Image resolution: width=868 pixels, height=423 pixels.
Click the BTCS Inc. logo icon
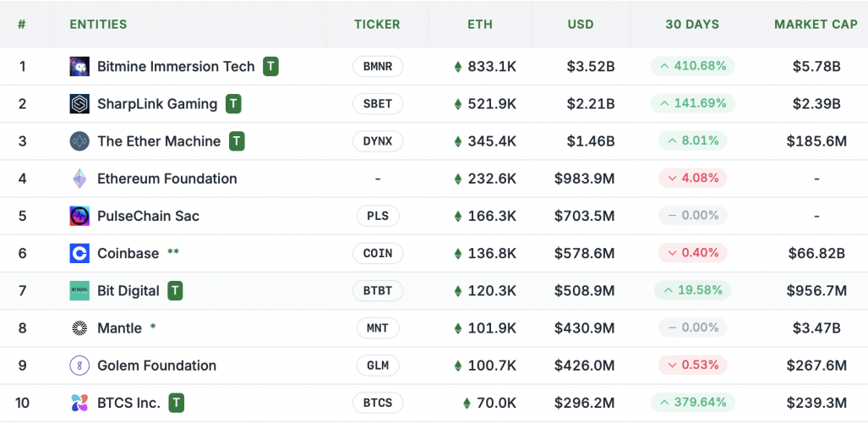(x=79, y=403)
